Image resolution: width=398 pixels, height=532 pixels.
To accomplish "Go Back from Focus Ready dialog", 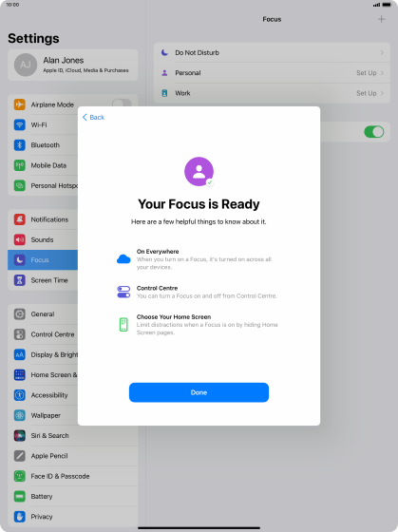I will click(x=93, y=118).
